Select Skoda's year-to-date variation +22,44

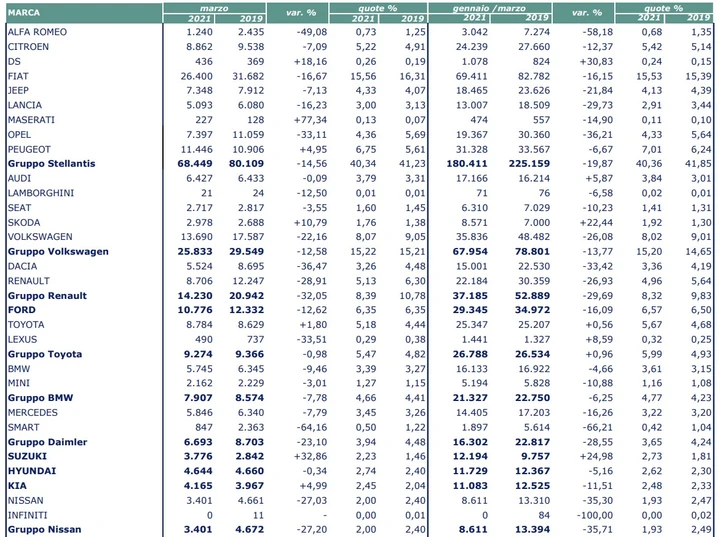596,222
